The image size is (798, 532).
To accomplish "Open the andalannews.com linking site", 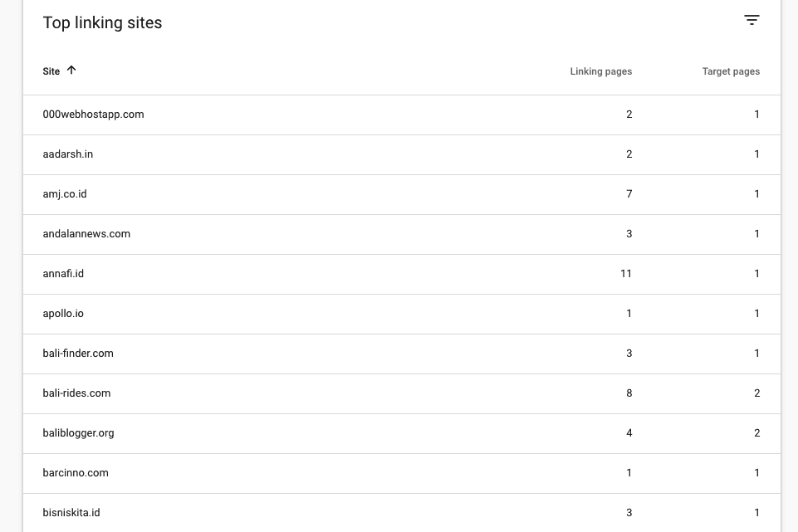I will pyautogui.click(x=86, y=234).
